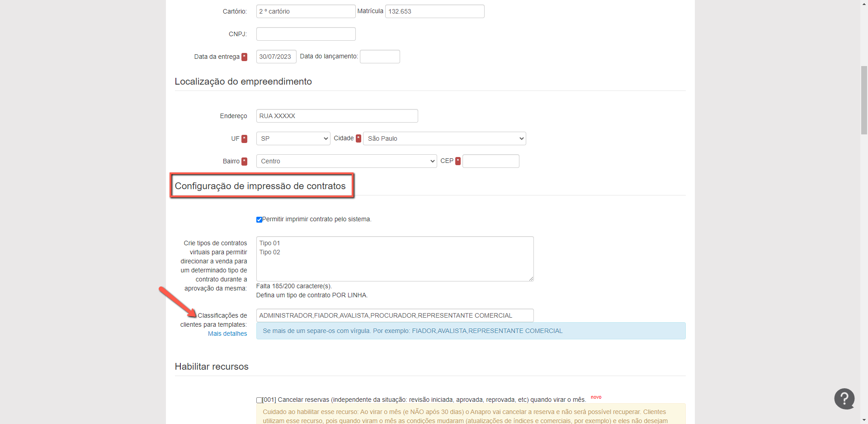This screenshot has height=424, width=868.
Task: Open the Bairro dropdown showing Centro
Action: click(346, 161)
